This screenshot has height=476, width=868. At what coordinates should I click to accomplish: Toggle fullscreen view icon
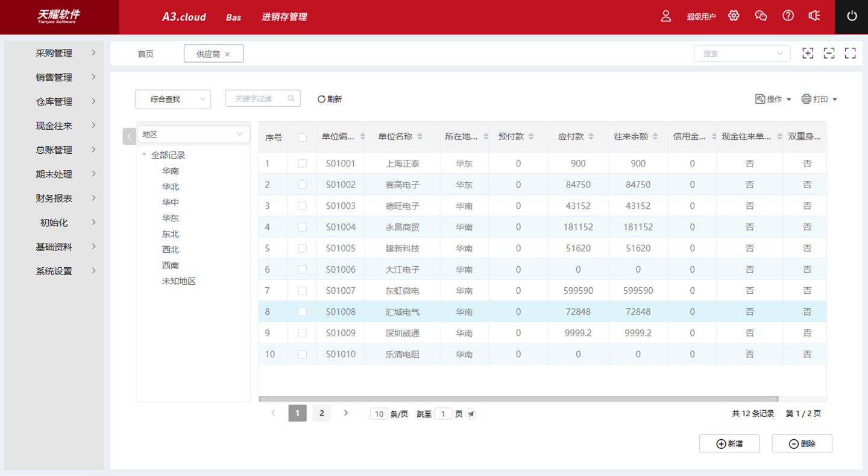(850, 53)
